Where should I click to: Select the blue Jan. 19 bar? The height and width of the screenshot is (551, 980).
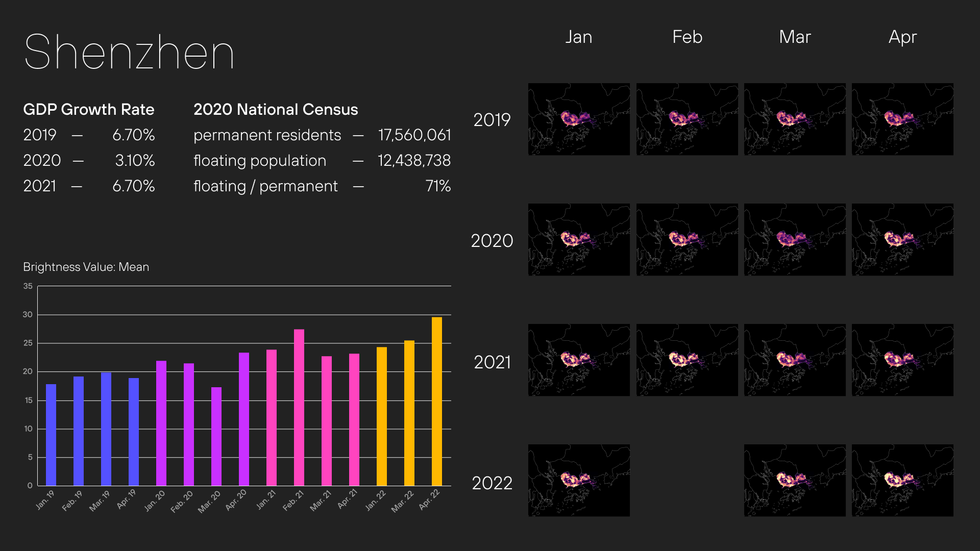coord(51,435)
